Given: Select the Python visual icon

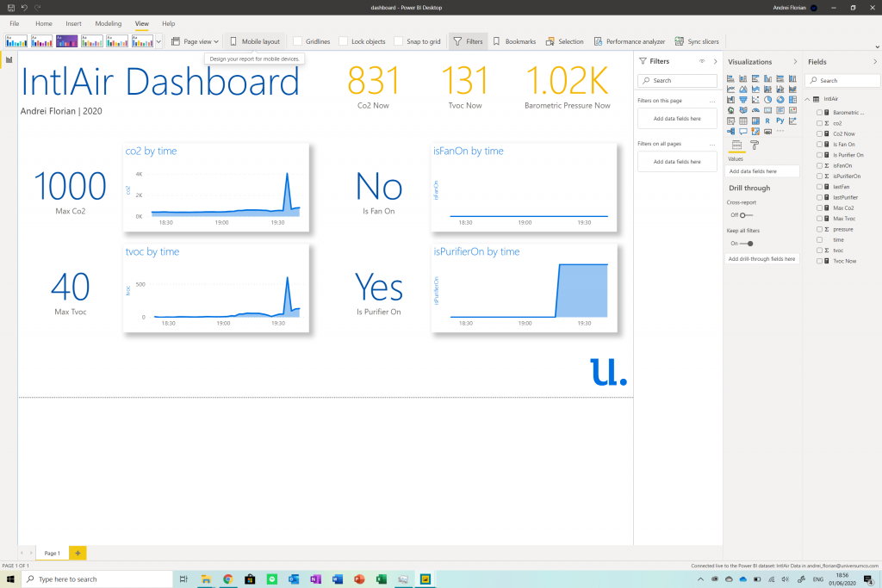Looking at the screenshot, I should 780,121.
